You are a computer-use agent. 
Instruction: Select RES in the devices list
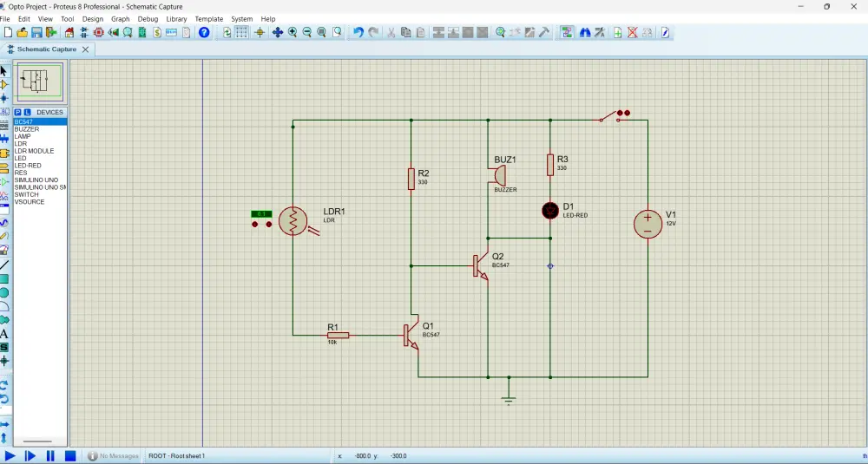coord(40,173)
